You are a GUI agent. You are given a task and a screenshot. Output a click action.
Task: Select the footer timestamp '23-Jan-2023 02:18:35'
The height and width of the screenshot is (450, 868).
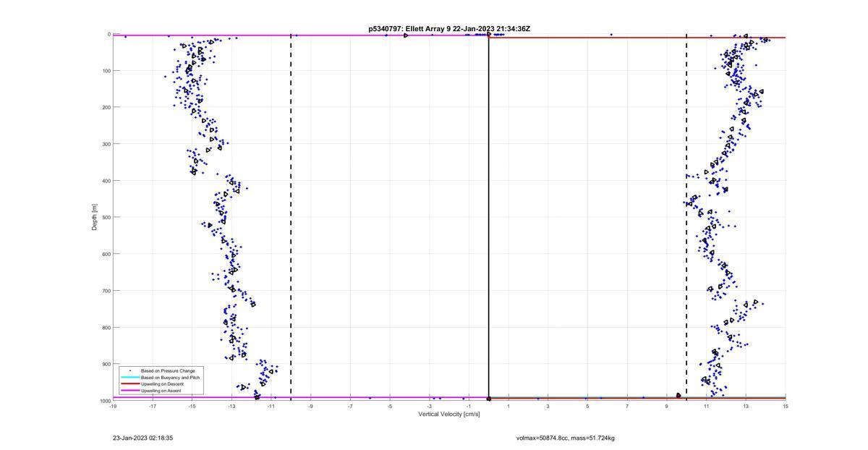[142, 438]
